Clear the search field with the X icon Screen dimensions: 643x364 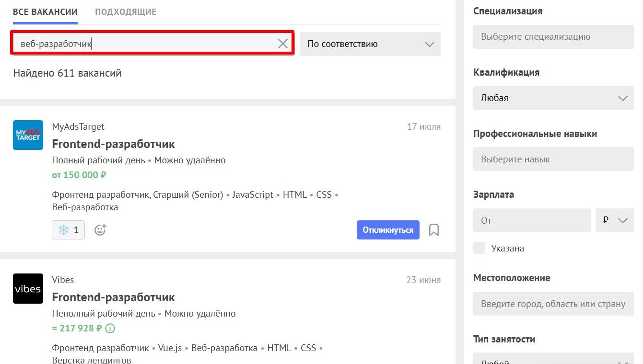283,44
